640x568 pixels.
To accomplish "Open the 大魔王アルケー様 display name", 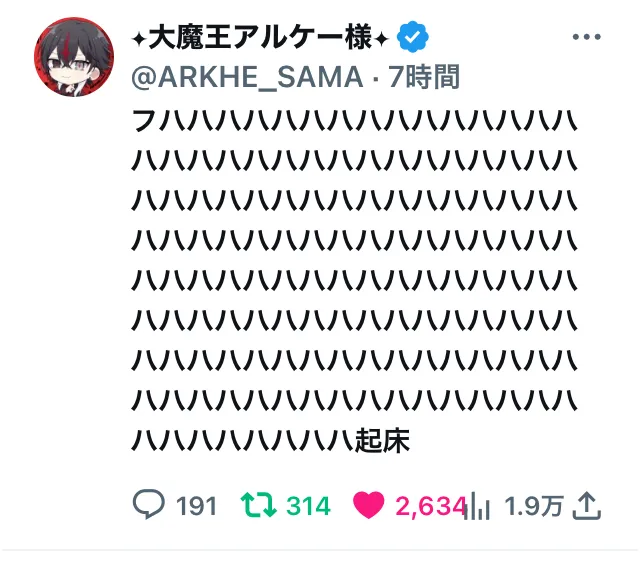I will pos(260,37).
